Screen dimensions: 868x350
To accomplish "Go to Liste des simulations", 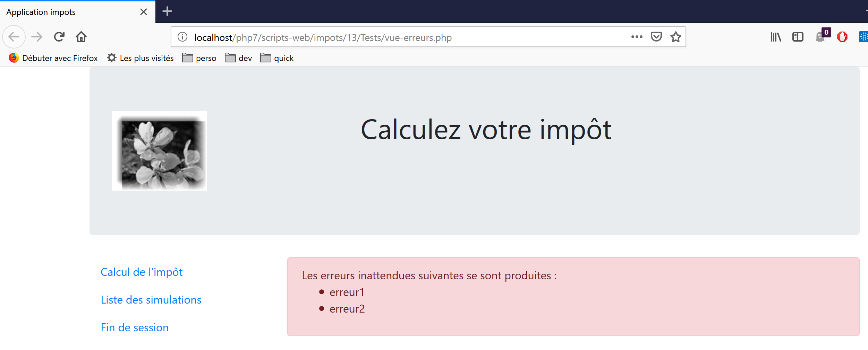I will 151,300.
